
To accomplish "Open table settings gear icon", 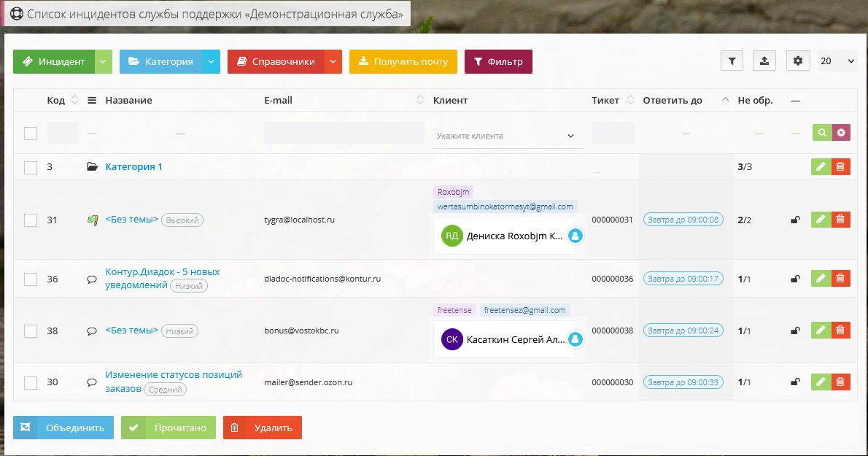I will [798, 61].
